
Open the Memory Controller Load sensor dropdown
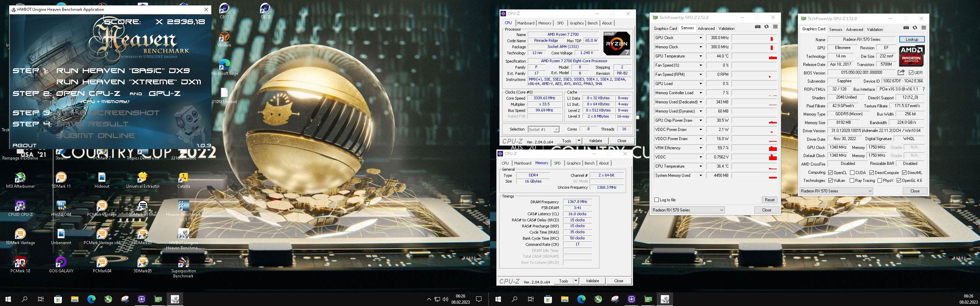[700, 93]
